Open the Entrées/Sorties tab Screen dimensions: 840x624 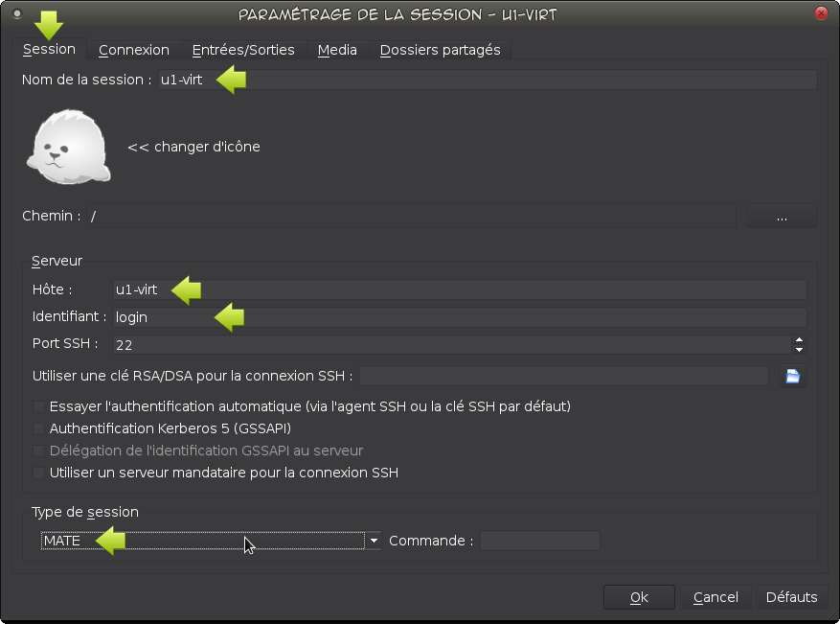tap(243, 50)
